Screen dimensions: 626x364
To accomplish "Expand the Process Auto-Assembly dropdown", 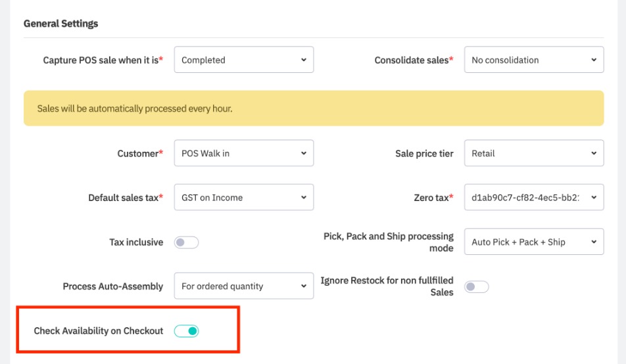I will 243,286.
